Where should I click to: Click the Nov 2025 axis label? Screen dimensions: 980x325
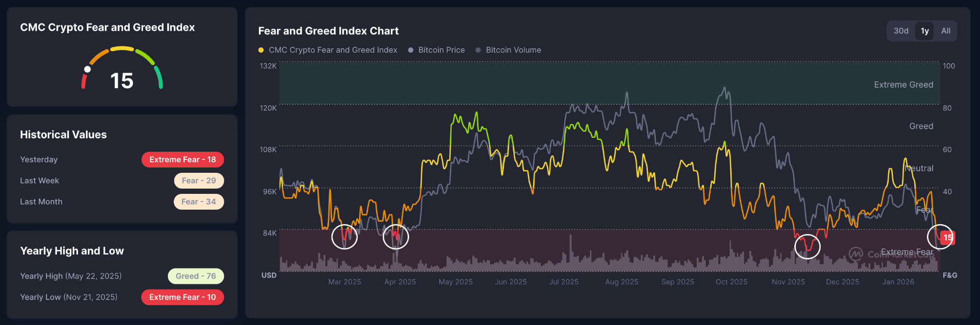788,282
